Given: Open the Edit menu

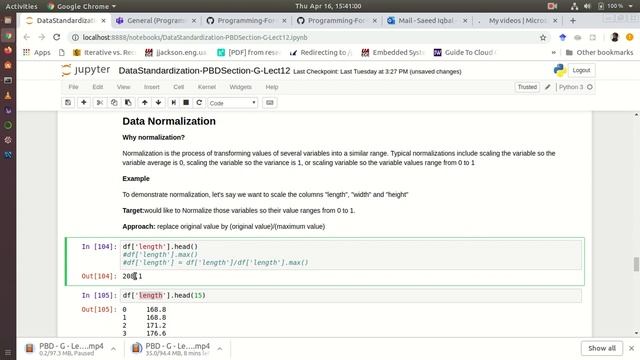Looking at the screenshot, I should 98,87.
